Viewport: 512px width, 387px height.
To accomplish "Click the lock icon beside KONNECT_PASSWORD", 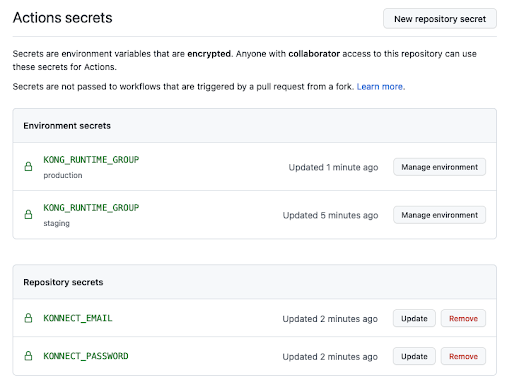I will (x=29, y=356).
